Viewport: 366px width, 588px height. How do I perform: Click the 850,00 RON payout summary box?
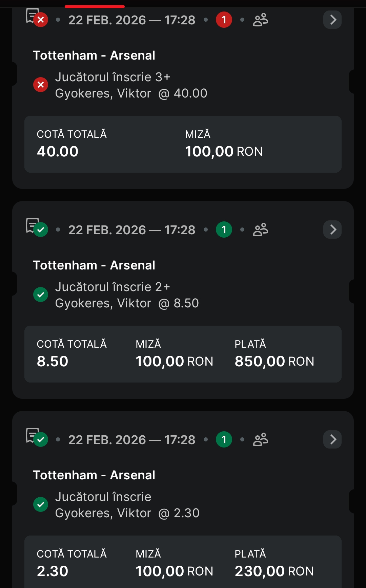(x=274, y=354)
